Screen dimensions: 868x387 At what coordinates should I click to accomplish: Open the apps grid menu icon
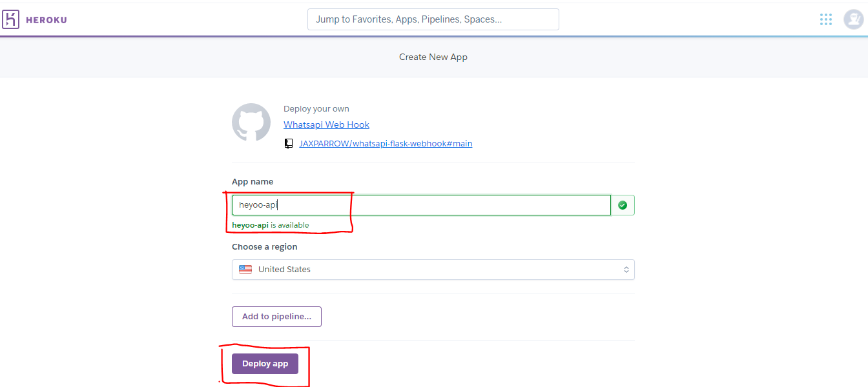(825, 19)
